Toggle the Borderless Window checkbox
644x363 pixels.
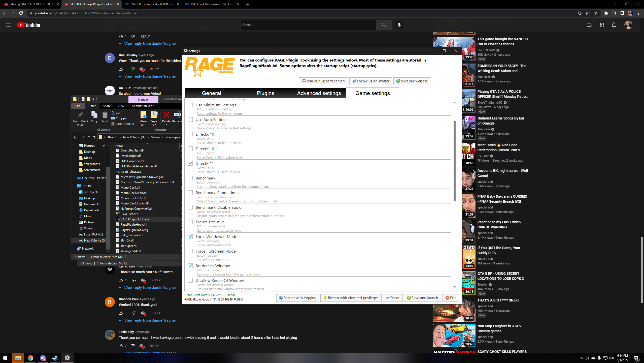point(190,266)
